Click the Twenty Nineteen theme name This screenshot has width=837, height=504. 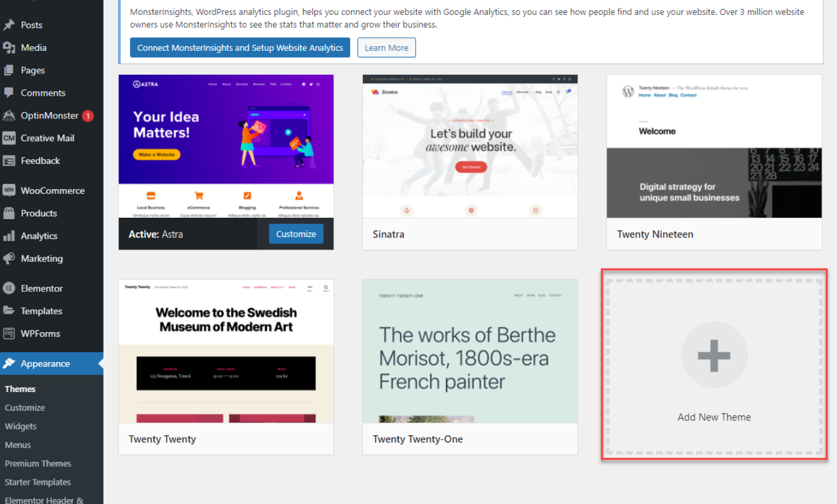[655, 234]
